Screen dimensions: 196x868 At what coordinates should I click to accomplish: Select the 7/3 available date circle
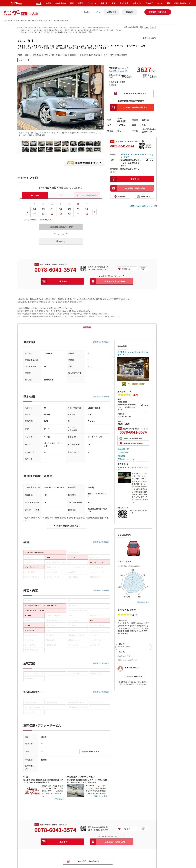[43, 214]
